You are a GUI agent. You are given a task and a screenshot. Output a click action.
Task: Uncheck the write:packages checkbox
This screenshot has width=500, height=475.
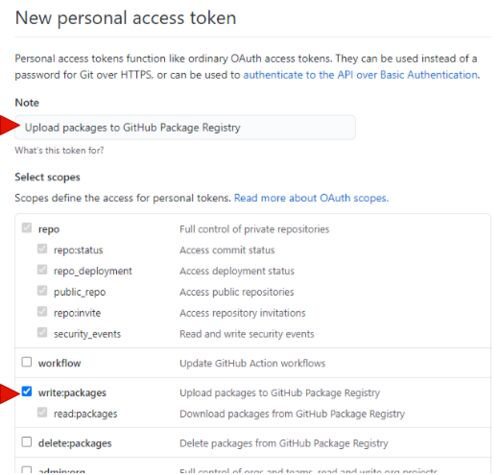27,391
